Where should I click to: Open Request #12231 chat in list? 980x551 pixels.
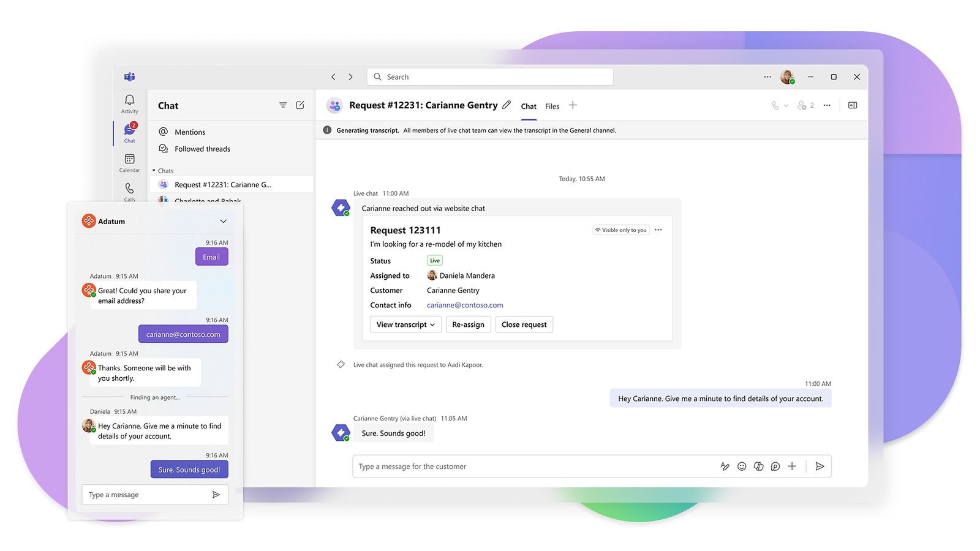pyautogui.click(x=232, y=184)
